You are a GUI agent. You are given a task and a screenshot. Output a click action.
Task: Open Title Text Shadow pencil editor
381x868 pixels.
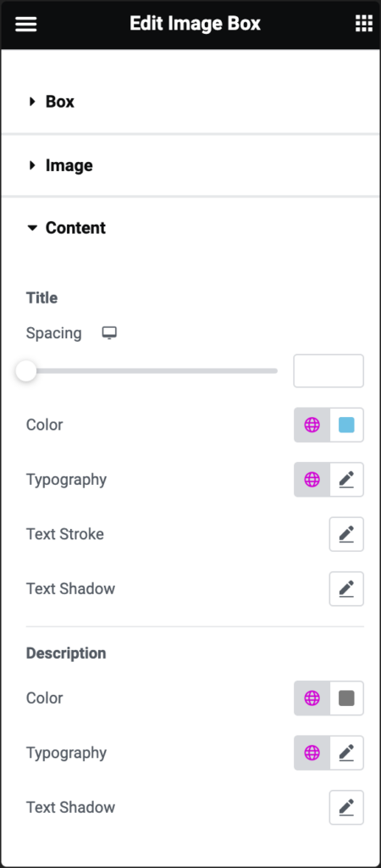(x=347, y=588)
